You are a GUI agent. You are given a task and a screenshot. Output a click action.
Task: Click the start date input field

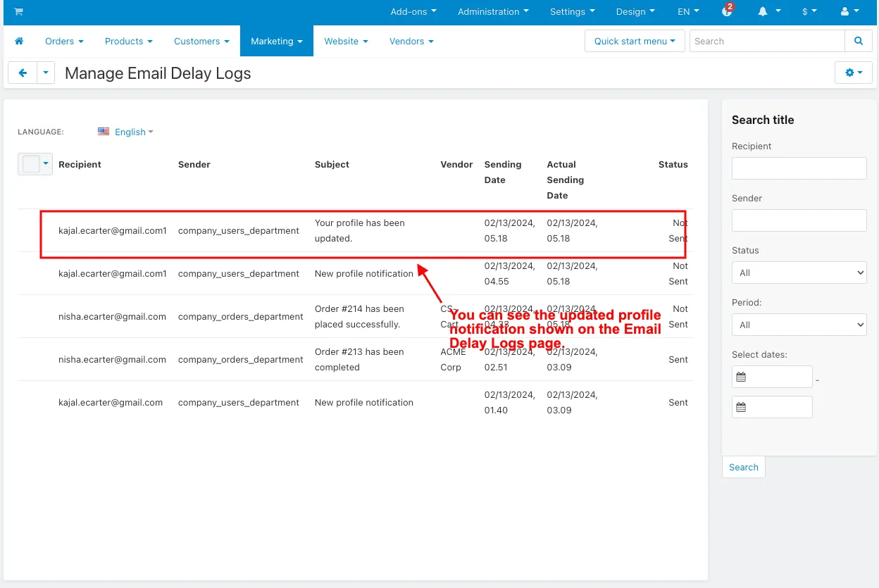click(772, 377)
